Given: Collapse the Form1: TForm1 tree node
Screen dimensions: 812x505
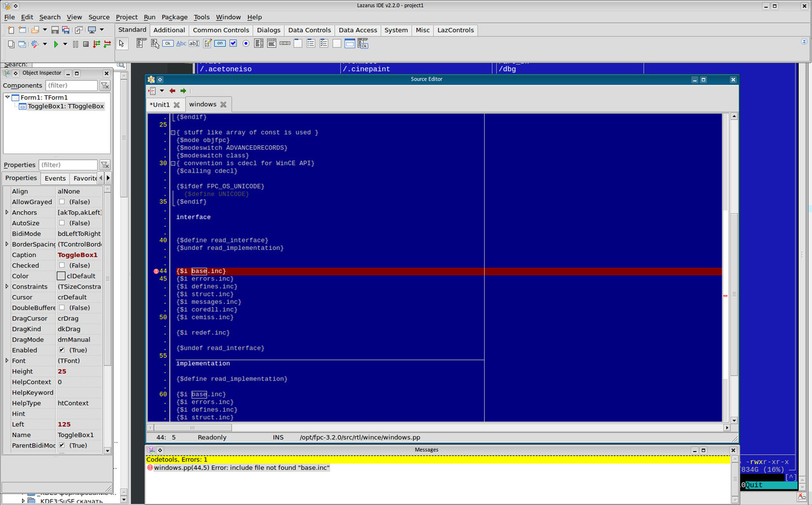Looking at the screenshot, I should (x=8, y=98).
